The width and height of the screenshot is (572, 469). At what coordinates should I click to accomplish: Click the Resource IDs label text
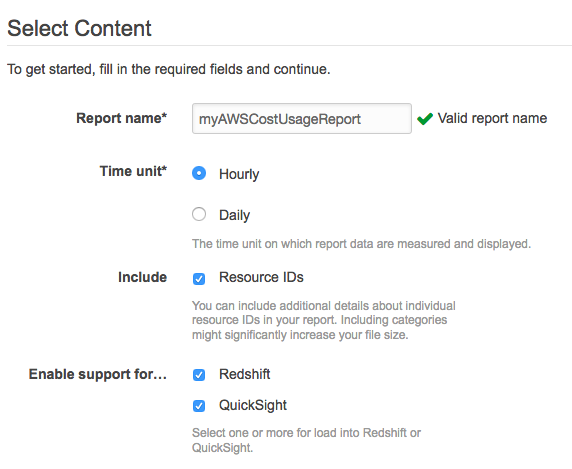261,278
